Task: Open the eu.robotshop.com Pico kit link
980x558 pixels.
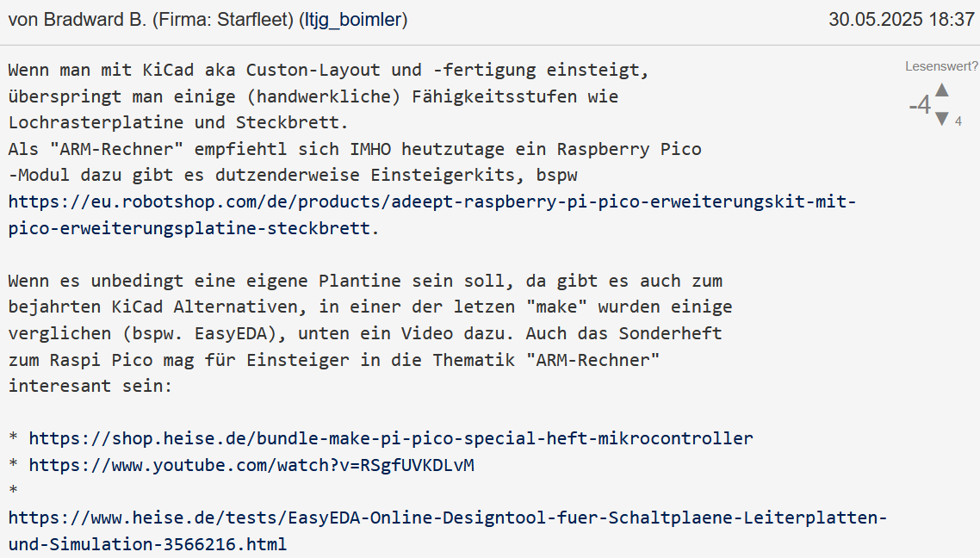Action: (x=432, y=215)
